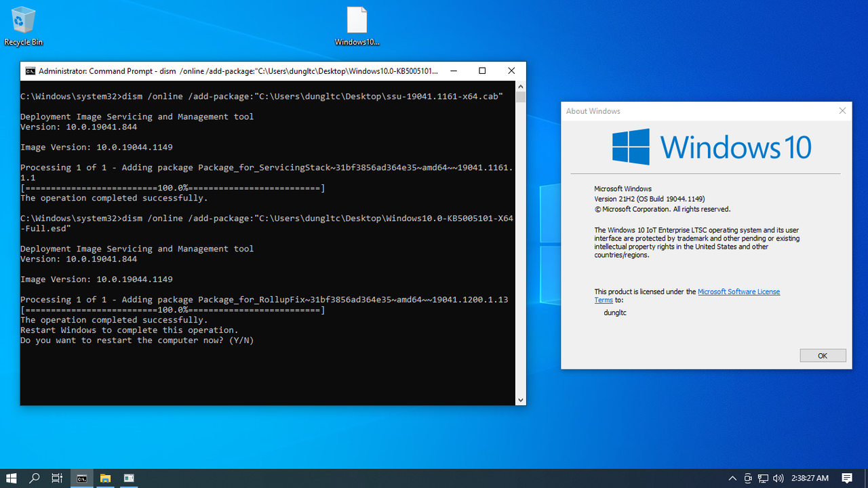Viewport: 868px width, 488px height.
Task: Click Show desktop sliver at taskbar end
Action: click(x=866, y=478)
